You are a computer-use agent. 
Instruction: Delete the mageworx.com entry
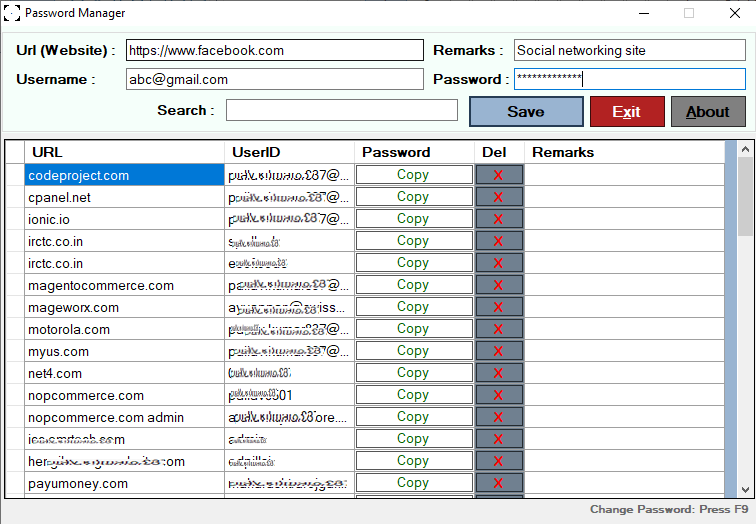pyautogui.click(x=499, y=307)
